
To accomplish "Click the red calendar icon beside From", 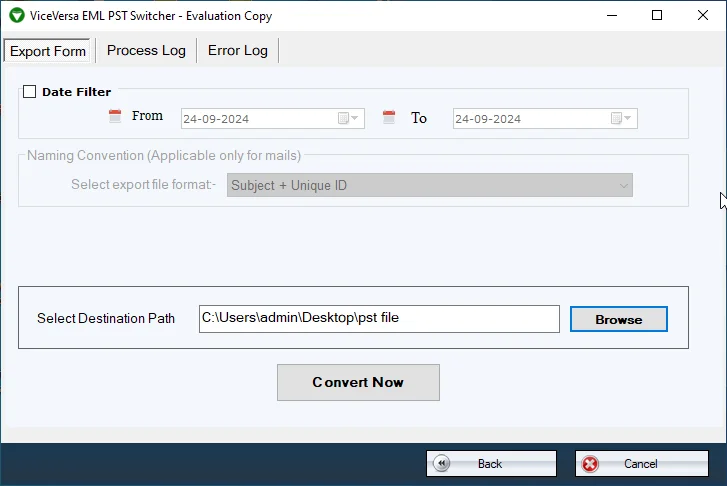I will (115, 116).
